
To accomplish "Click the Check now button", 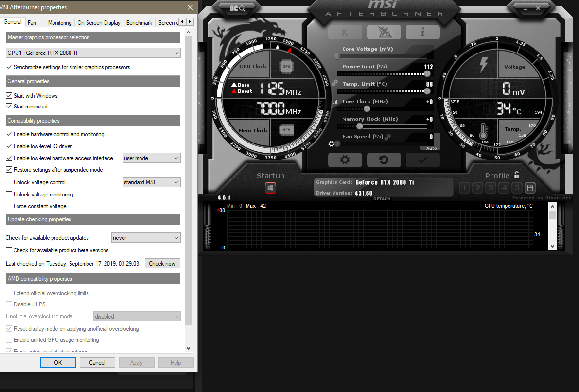I will tap(162, 264).
